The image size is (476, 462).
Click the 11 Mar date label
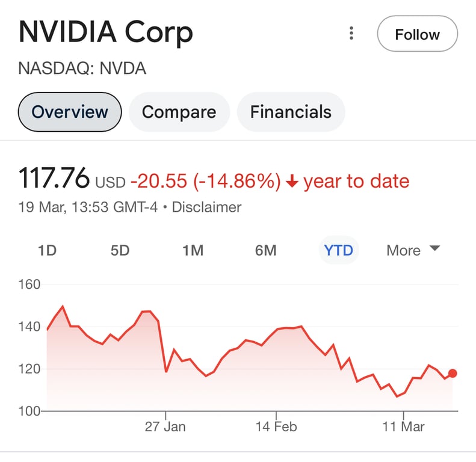pos(404,427)
